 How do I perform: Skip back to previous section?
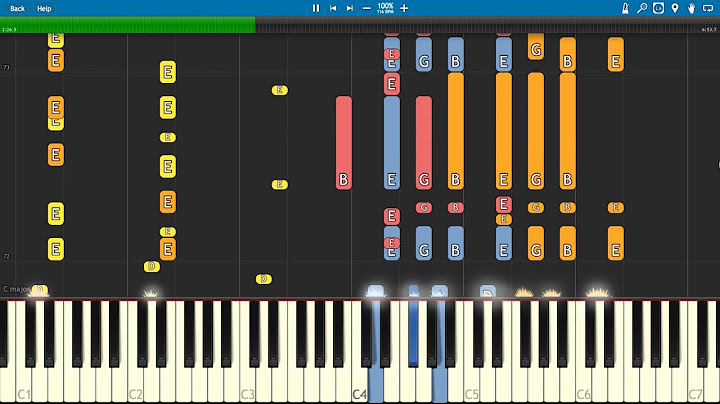(333, 8)
